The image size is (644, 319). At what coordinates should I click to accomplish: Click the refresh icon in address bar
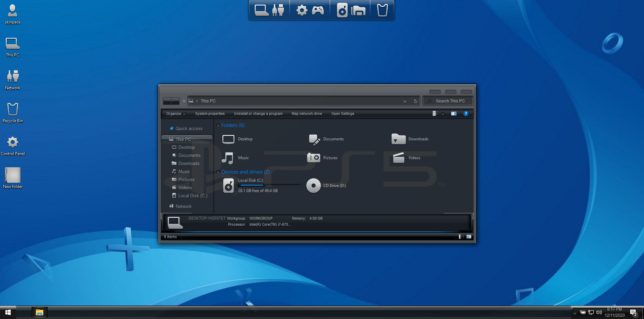[x=415, y=101]
